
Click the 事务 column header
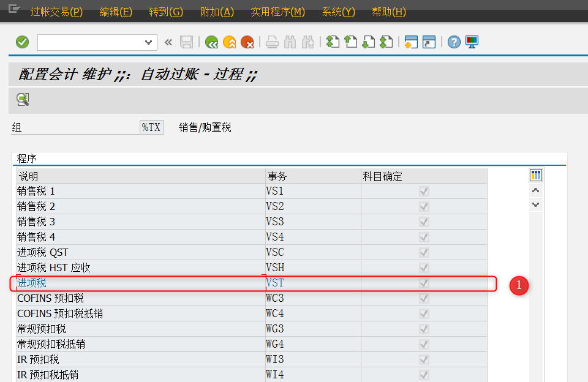pos(313,176)
